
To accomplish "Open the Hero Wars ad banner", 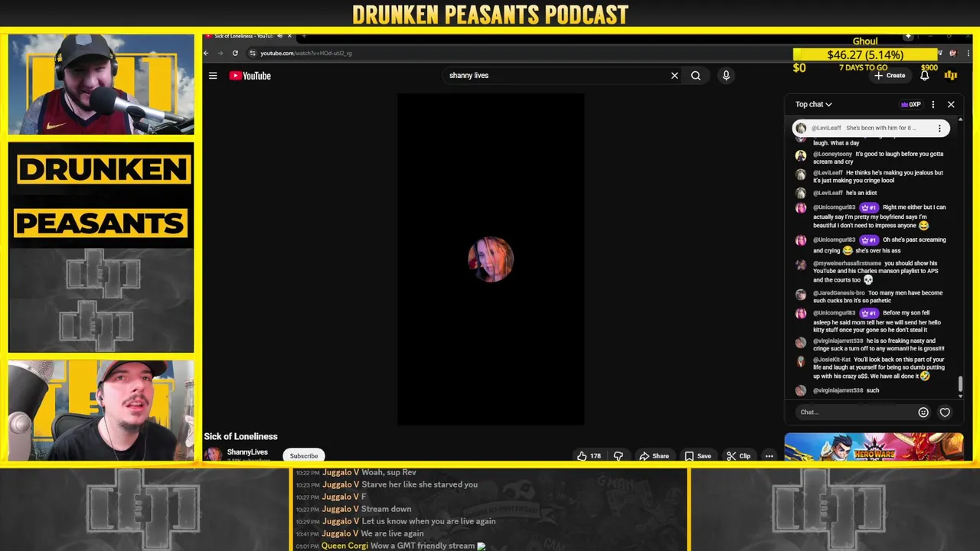I will (x=874, y=447).
